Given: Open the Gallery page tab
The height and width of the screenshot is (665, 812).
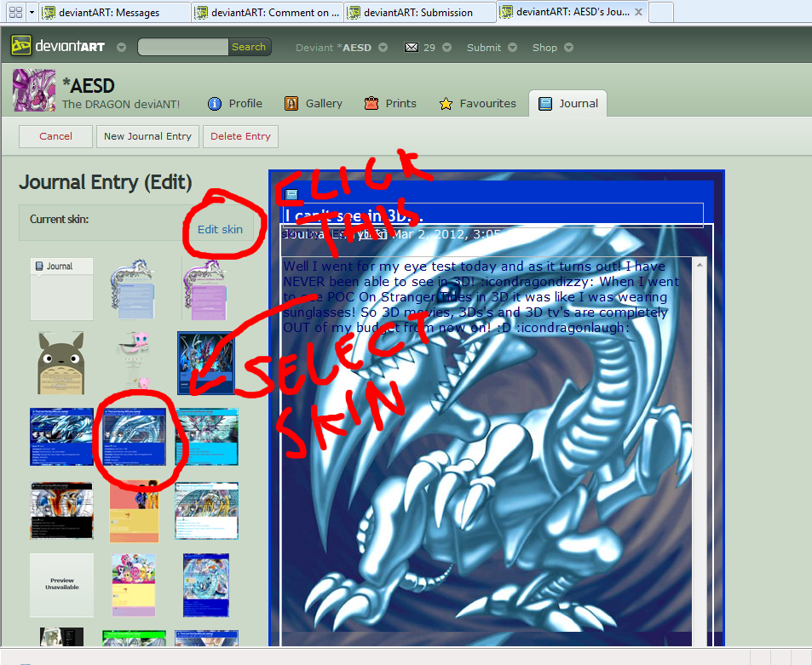Looking at the screenshot, I should pos(314,104).
